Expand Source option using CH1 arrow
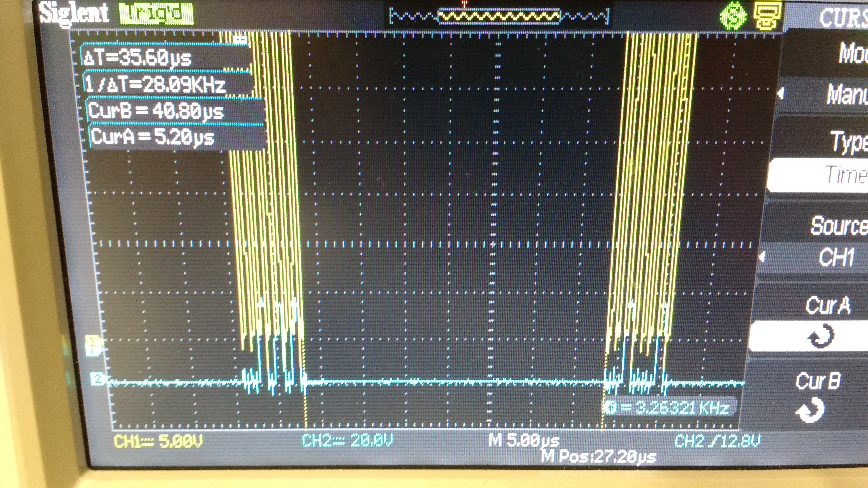Screen dimensions: 868x488 coord(762,257)
